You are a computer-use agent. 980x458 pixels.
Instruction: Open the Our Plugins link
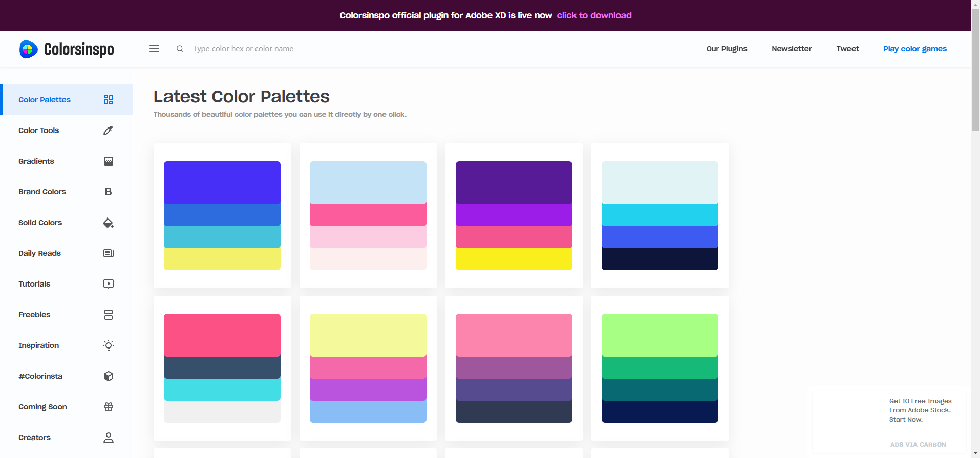click(x=727, y=49)
